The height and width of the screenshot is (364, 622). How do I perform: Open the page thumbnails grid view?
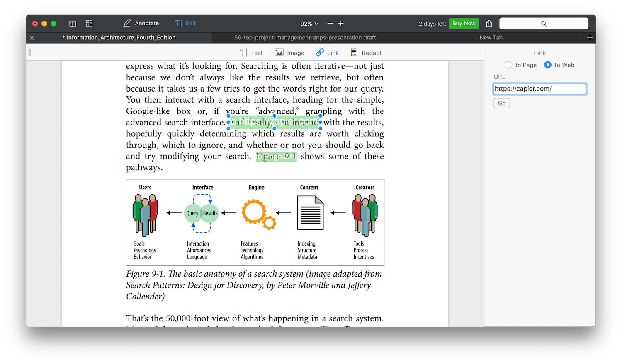(x=89, y=24)
